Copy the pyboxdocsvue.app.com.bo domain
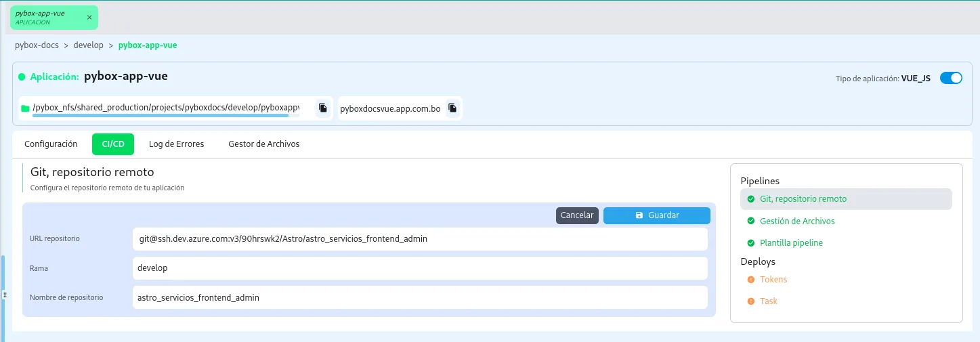The width and height of the screenshot is (980, 342). pos(452,108)
